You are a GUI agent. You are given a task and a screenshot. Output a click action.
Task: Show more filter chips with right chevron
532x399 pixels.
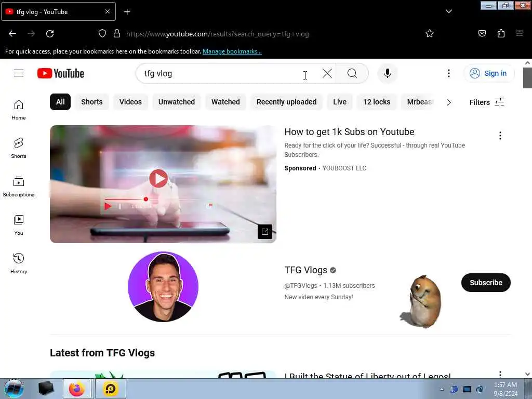[x=448, y=102]
